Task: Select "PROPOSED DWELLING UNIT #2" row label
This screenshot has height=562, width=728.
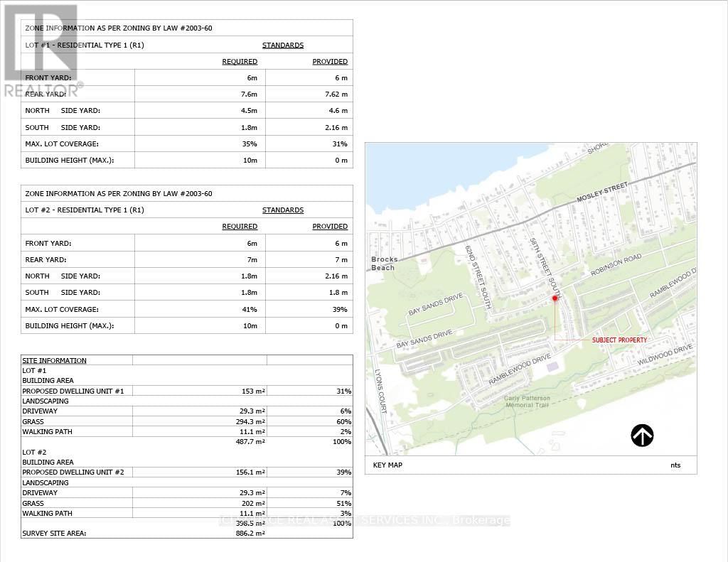Action: click(73, 472)
